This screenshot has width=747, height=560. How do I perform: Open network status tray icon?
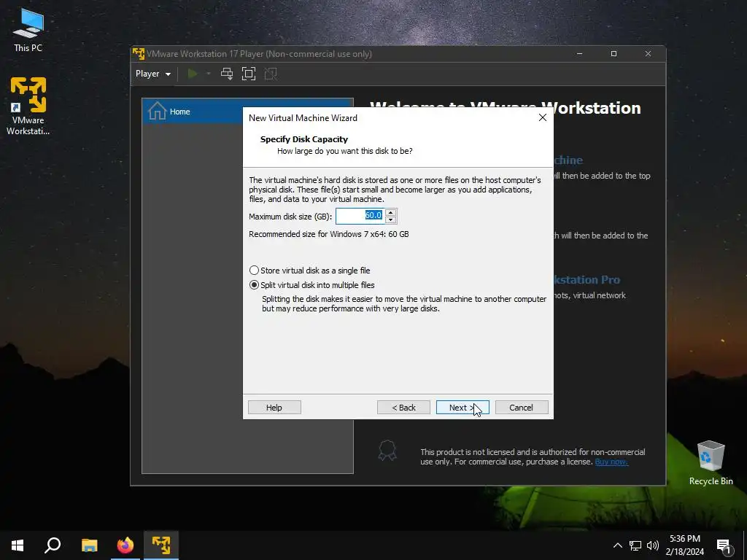pos(635,545)
